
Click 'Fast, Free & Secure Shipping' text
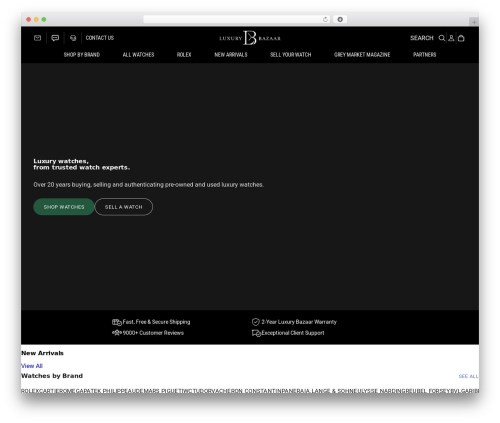click(156, 322)
